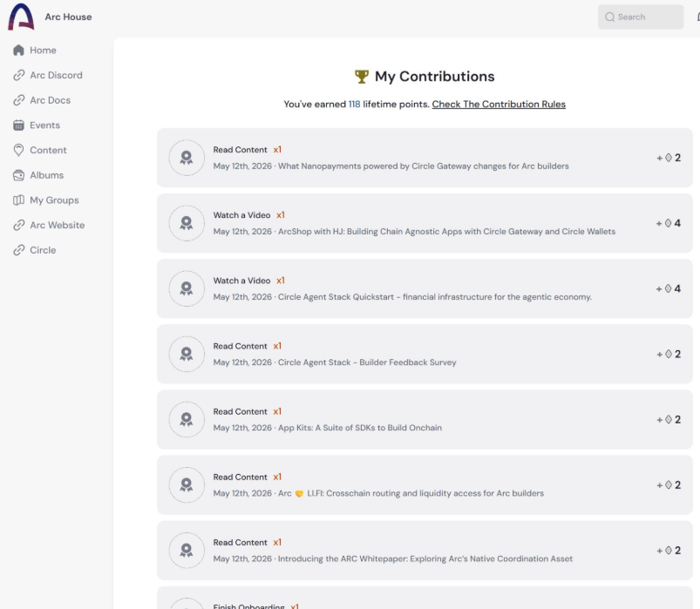Click +2 points on ARC Whitepaper row
This screenshot has width=700, height=609.
click(669, 551)
